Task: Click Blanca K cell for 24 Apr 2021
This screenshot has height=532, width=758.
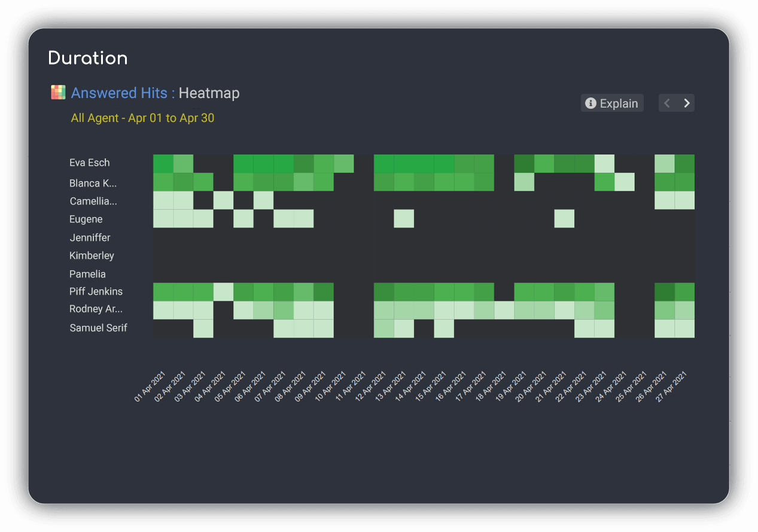Action: (x=624, y=182)
